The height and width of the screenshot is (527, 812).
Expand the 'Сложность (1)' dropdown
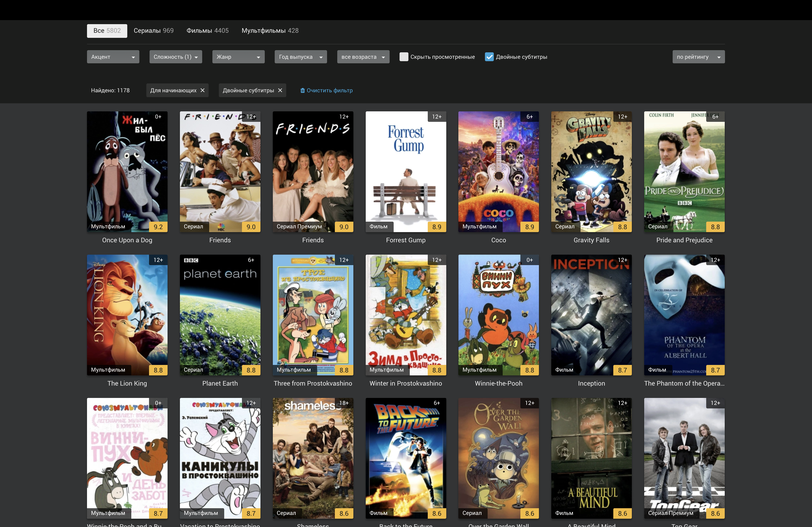click(175, 57)
